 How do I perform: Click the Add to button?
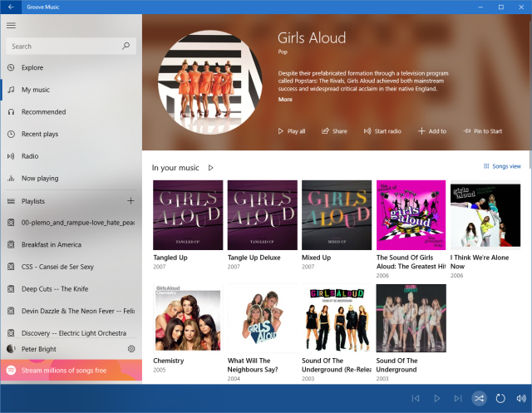pyautogui.click(x=432, y=131)
